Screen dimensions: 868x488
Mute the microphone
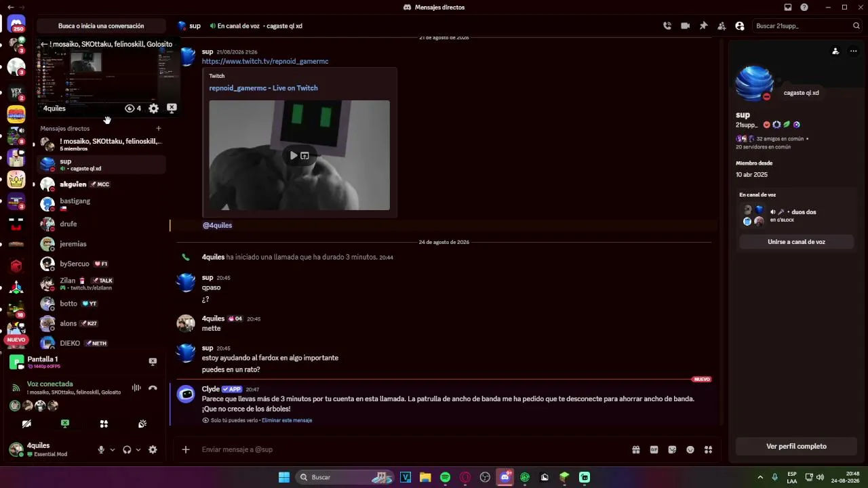(101, 449)
